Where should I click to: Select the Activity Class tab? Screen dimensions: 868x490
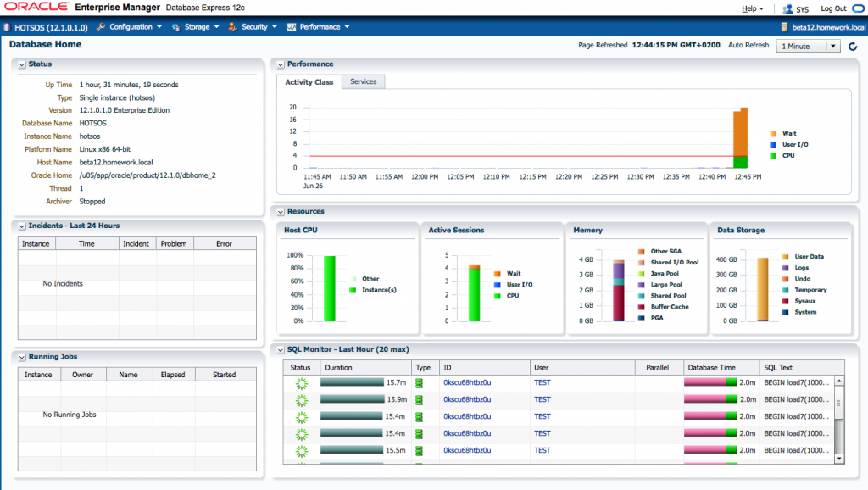pyautogui.click(x=309, y=82)
